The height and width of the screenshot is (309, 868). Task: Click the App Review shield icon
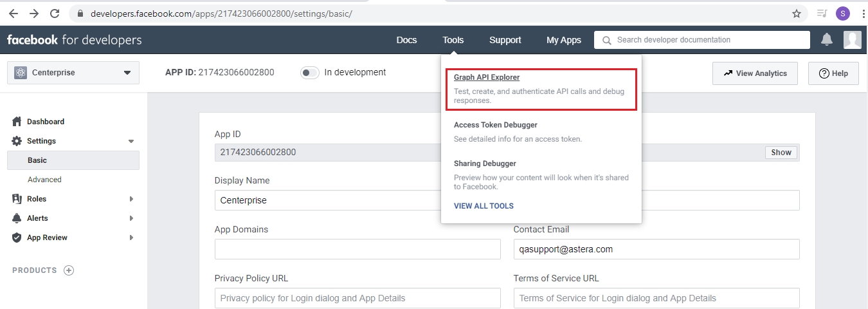coord(17,238)
